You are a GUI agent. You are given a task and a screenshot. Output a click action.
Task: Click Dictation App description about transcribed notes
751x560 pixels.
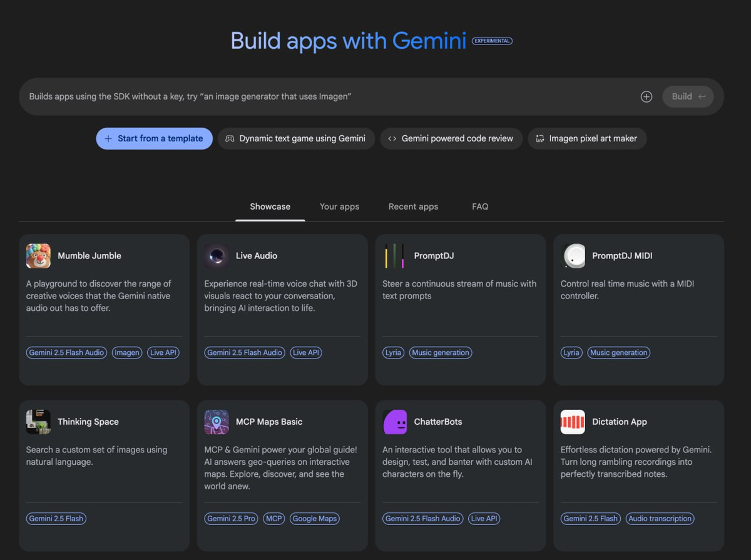[x=636, y=462]
